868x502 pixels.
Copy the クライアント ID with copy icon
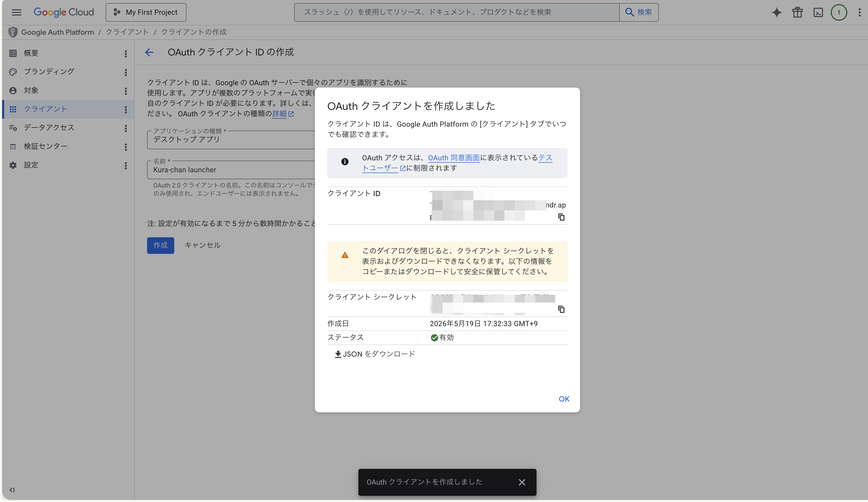pyautogui.click(x=561, y=217)
